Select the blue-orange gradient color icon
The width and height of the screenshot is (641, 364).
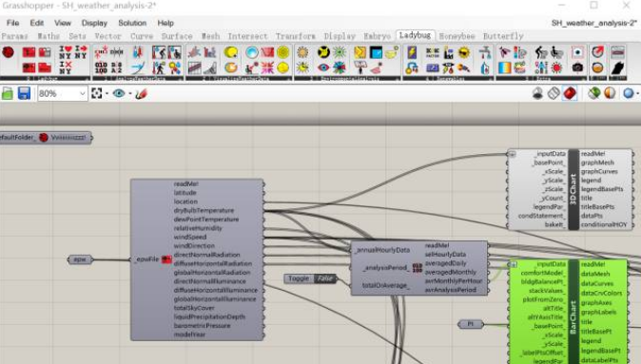pyautogui.click(x=504, y=67)
